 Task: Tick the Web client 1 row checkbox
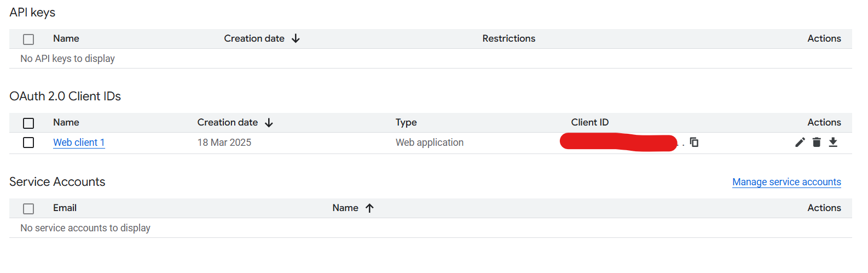click(28, 143)
